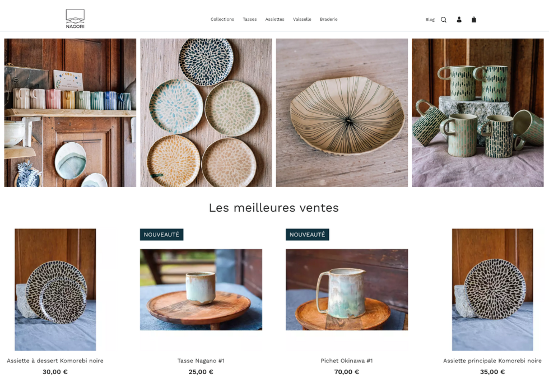Image resolution: width=549 pixels, height=392 pixels.
Task: Visit the Braderie section
Action: coord(328,19)
